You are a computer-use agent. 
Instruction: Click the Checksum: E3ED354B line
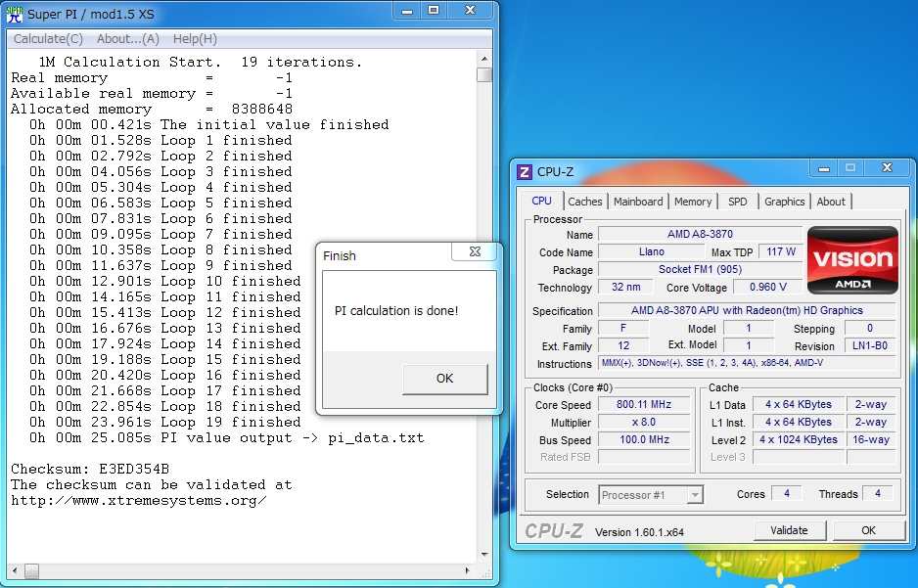tap(90, 470)
